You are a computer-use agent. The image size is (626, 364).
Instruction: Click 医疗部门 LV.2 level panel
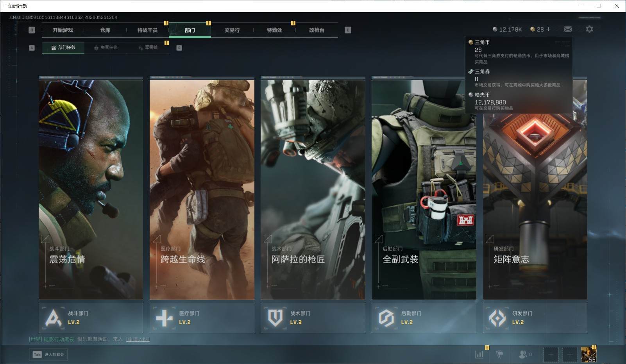tap(202, 318)
